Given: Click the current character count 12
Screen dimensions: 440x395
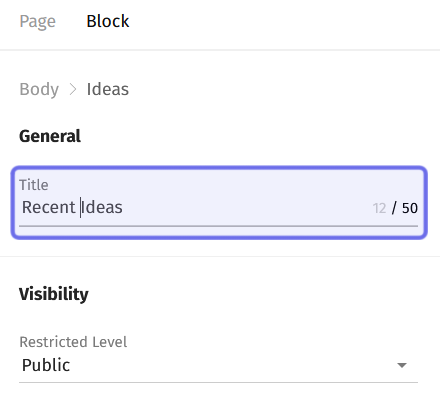Looking at the screenshot, I should [379, 208].
